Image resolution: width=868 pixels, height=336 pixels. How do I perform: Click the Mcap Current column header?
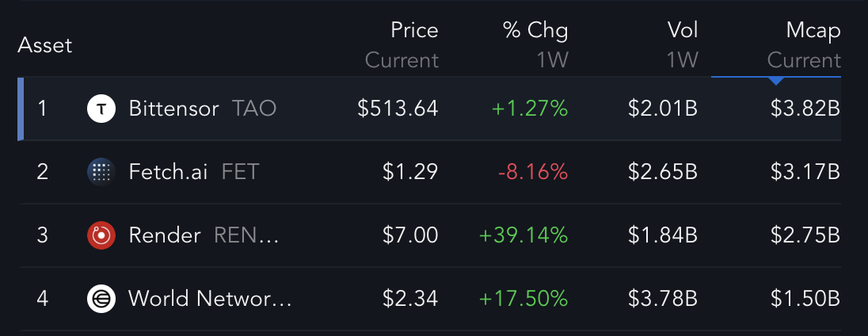point(804,44)
